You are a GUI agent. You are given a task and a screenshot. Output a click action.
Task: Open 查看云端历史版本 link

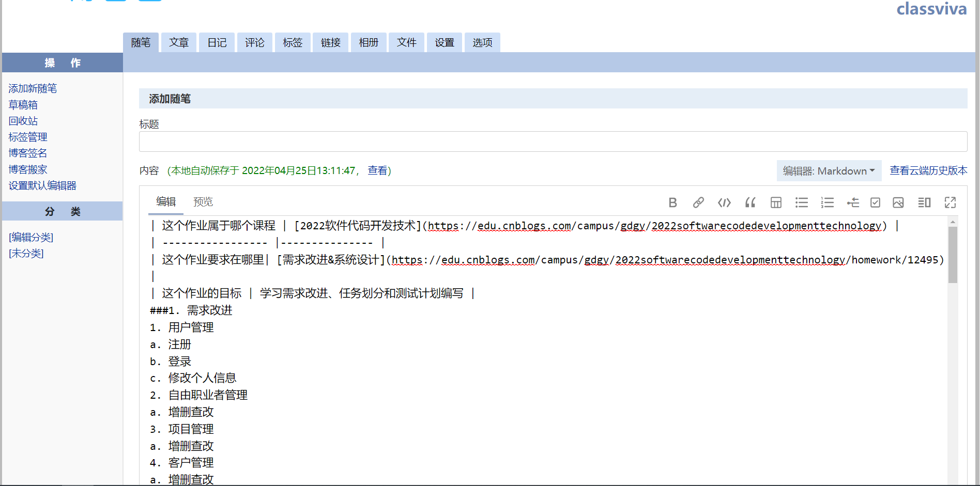tap(928, 170)
